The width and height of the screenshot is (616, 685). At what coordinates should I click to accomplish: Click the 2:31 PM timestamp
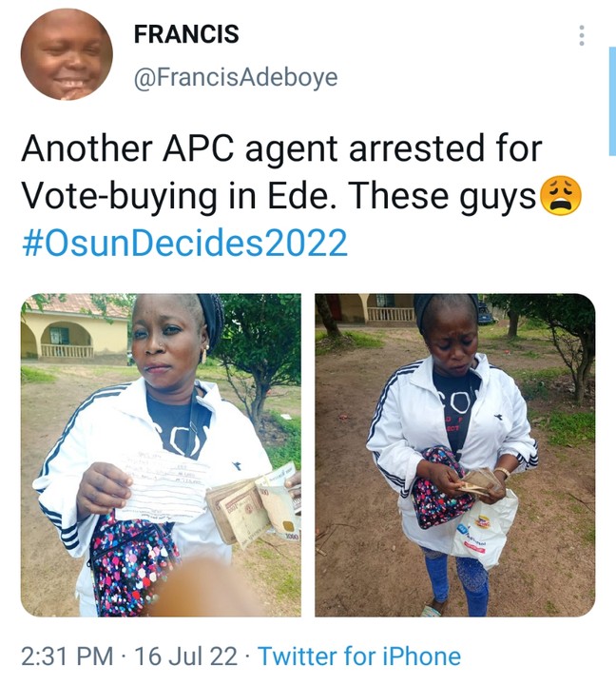[x=66, y=656]
